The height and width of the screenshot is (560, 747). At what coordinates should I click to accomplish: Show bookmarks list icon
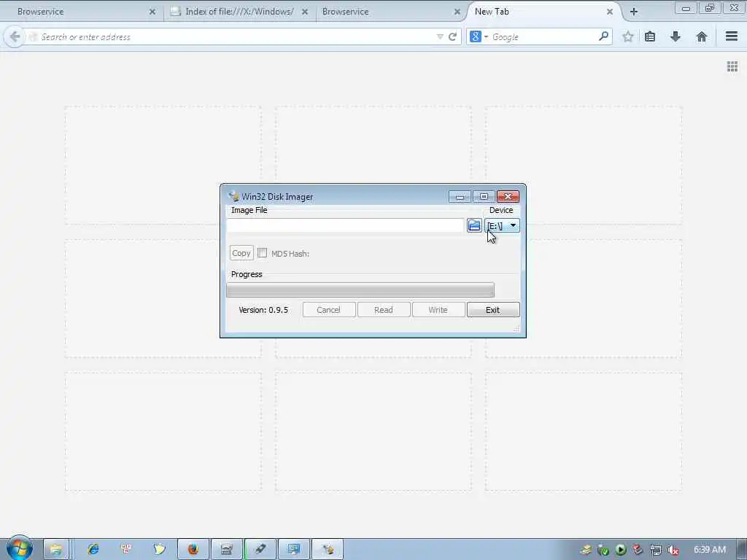650,36
